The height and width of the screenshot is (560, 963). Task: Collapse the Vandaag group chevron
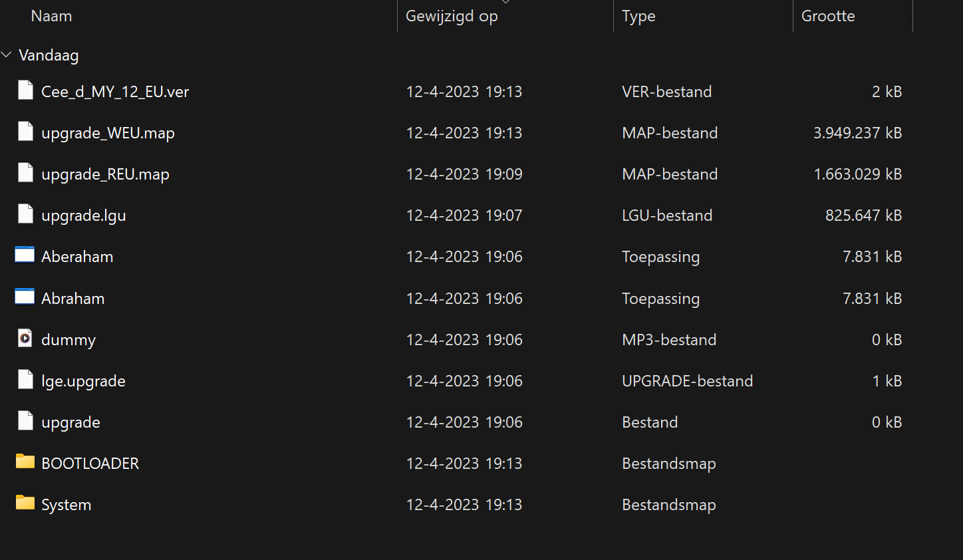7,55
